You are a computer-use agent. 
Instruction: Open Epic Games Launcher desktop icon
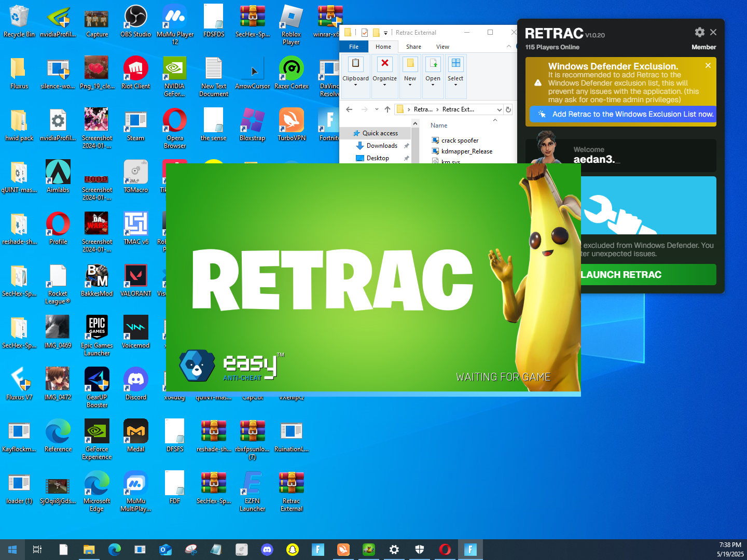tap(97, 336)
